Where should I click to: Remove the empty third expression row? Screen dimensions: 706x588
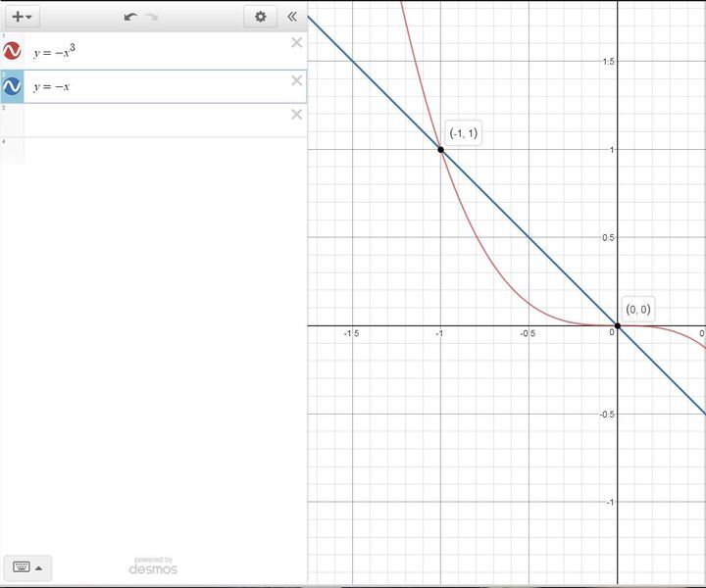[296, 115]
